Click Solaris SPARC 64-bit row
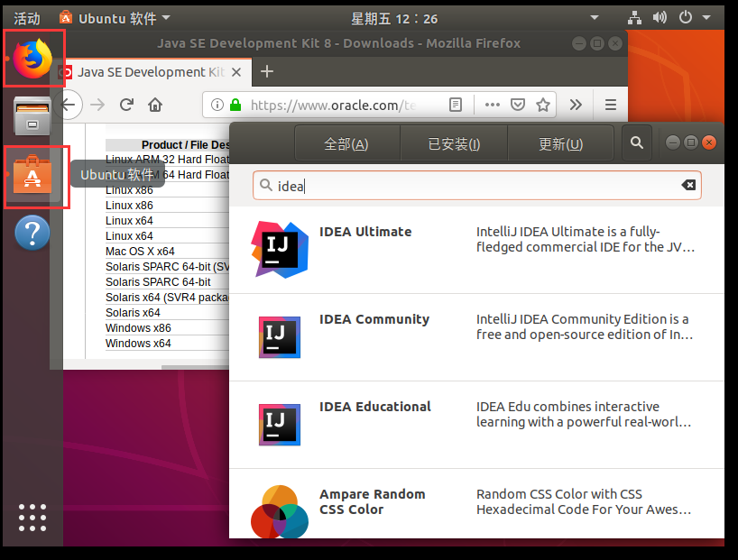This screenshot has width=738, height=560. pos(167,282)
